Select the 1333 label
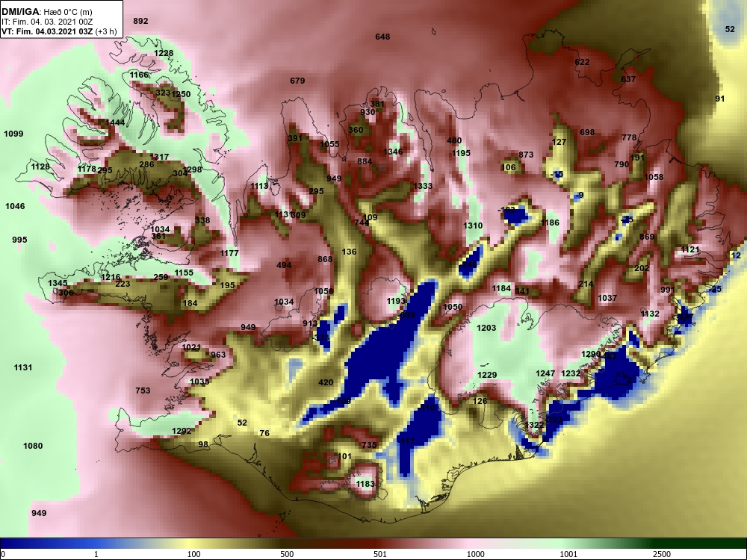 click(x=423, y=186)
